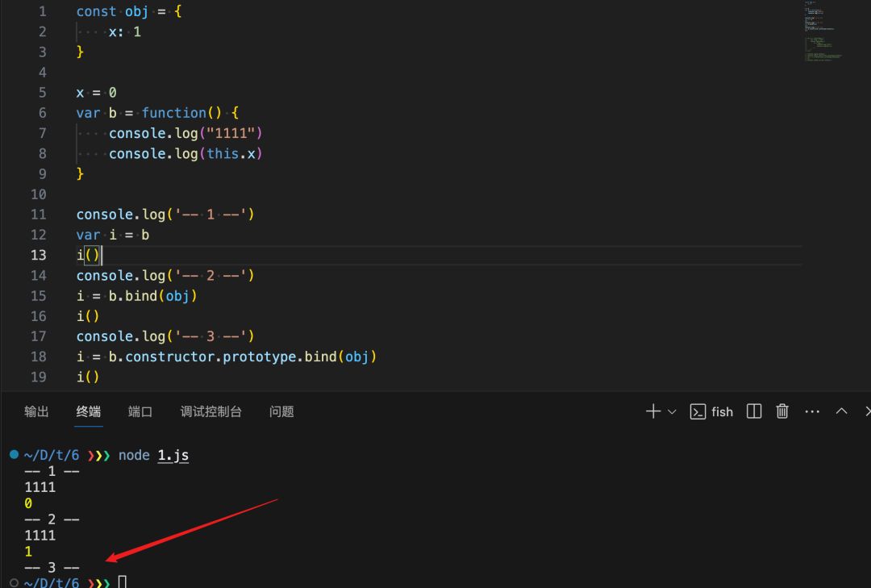Open the terminal panel more actions ellipsis
The width and height of the screenshot is (871, 588).
[812, 411]
